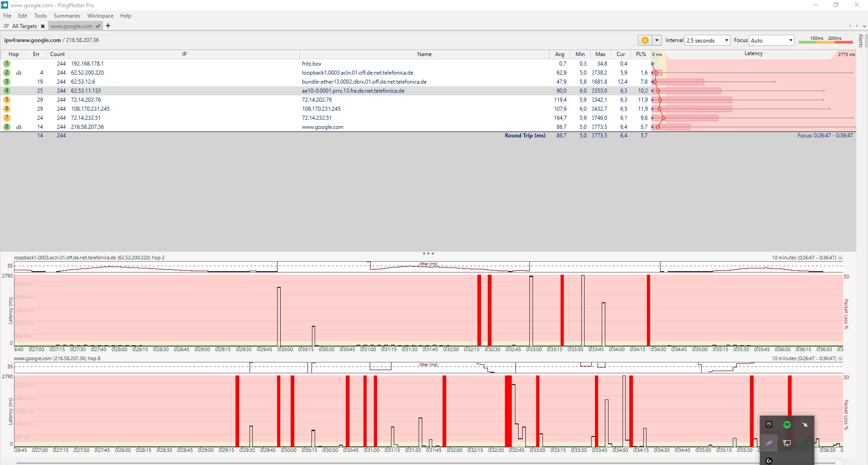
Task: Close the All Targets tab
Action: tap(42, 26)
